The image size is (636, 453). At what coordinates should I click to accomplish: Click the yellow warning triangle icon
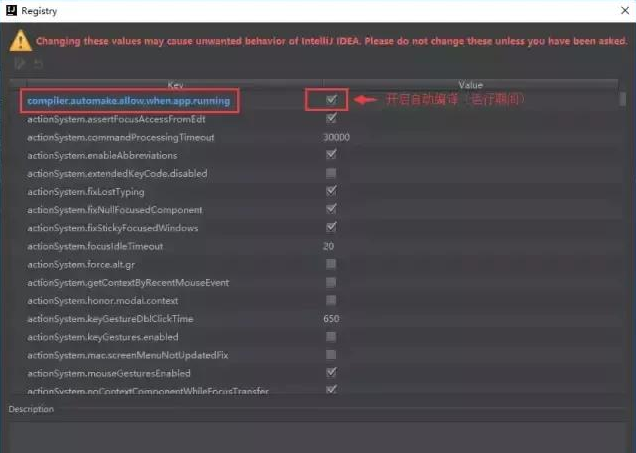[x=20, y=41]
